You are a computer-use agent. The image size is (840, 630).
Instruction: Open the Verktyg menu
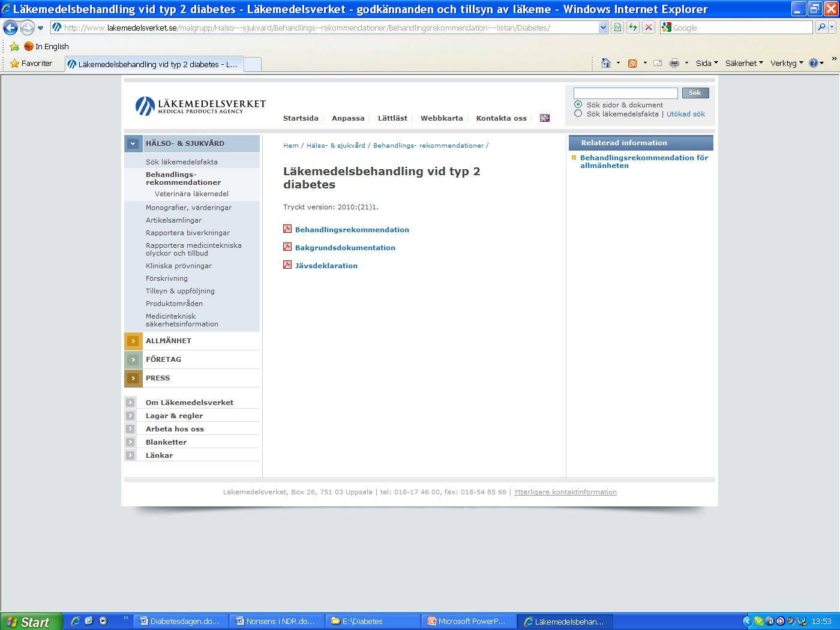(x=787, y=63)
